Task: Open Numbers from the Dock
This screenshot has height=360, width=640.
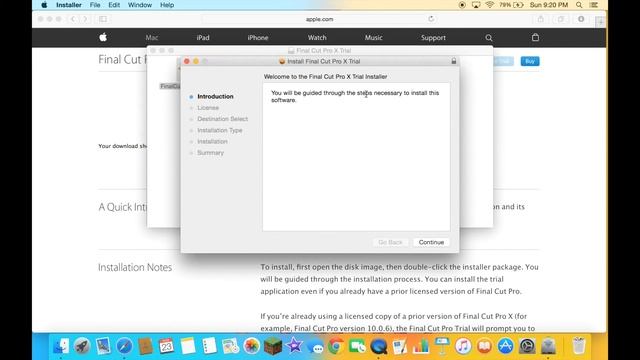Action: click(421, 346)
